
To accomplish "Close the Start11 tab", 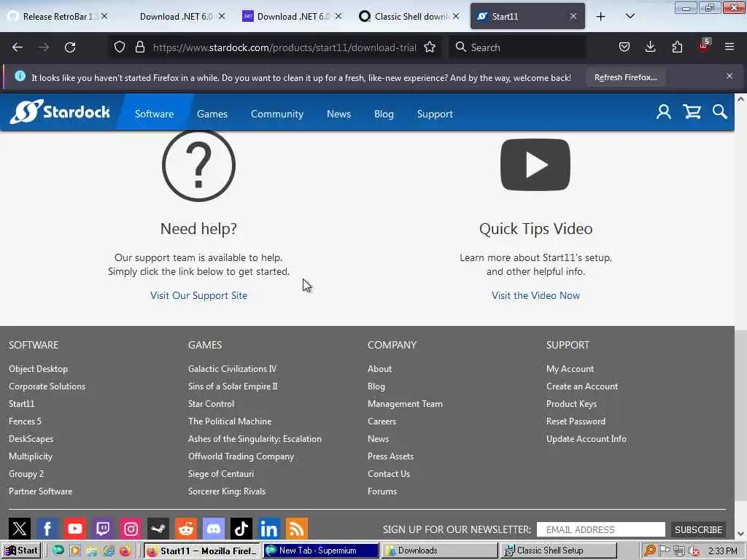I will coord(573,16).
